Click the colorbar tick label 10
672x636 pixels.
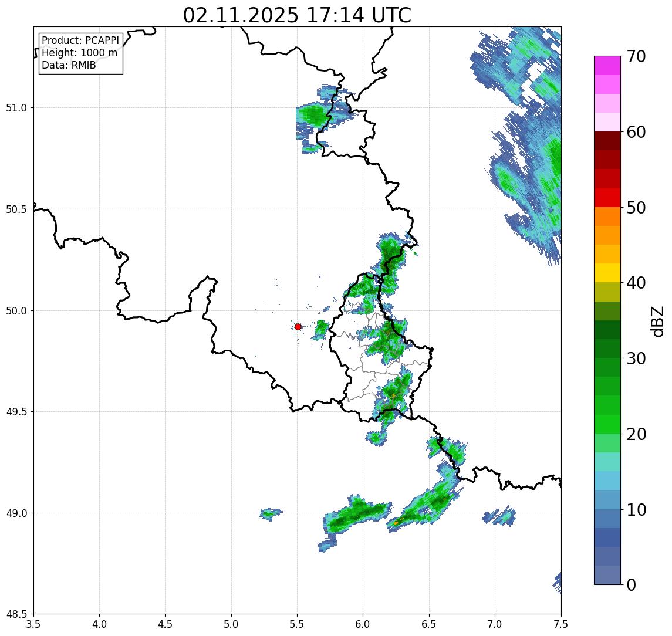[636, 510]
